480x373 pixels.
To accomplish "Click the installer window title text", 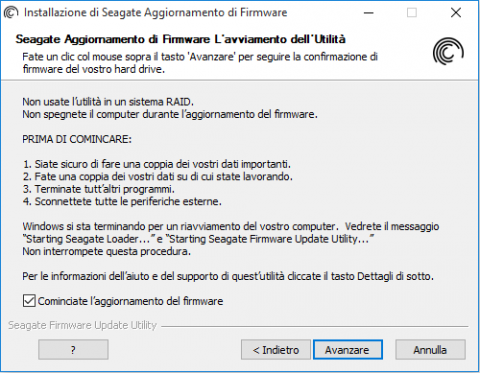I will [x=155, y=13].
